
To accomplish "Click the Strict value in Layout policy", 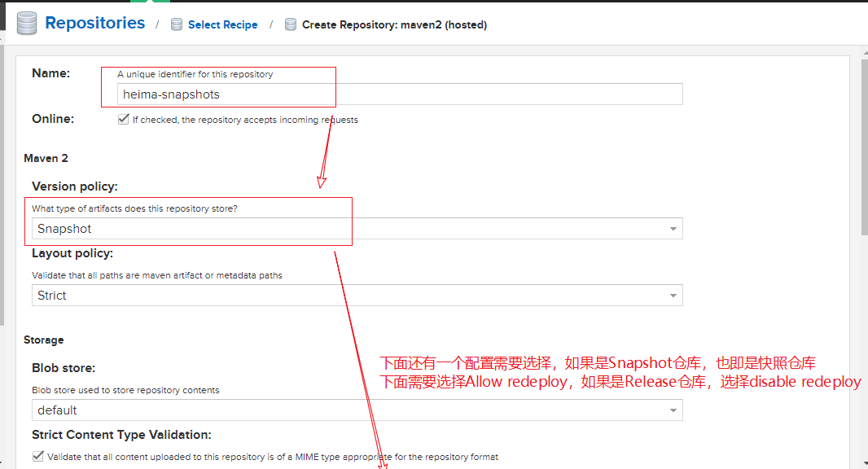I will point(52,296).
